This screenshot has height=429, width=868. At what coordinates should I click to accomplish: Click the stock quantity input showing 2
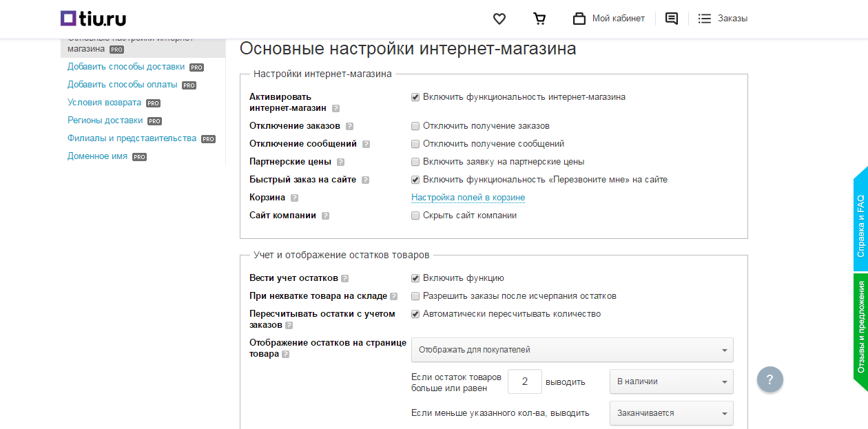(x=524, y=381)
